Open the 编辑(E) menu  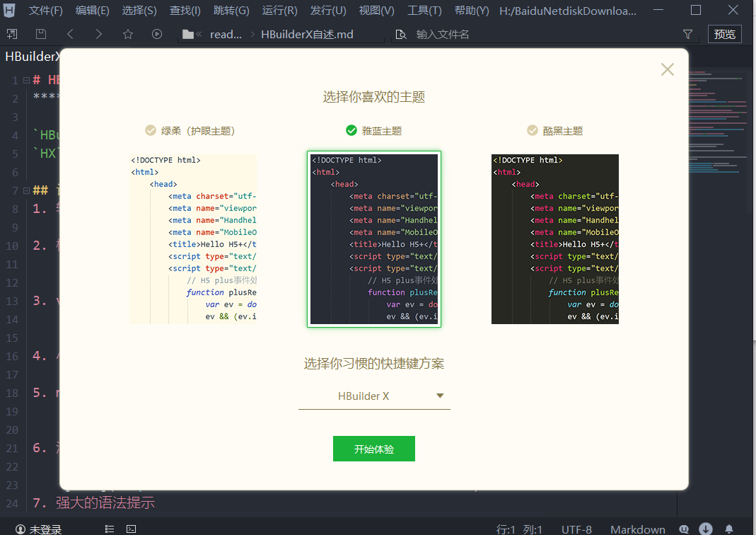pyautogui.click(x=93, y=11)
